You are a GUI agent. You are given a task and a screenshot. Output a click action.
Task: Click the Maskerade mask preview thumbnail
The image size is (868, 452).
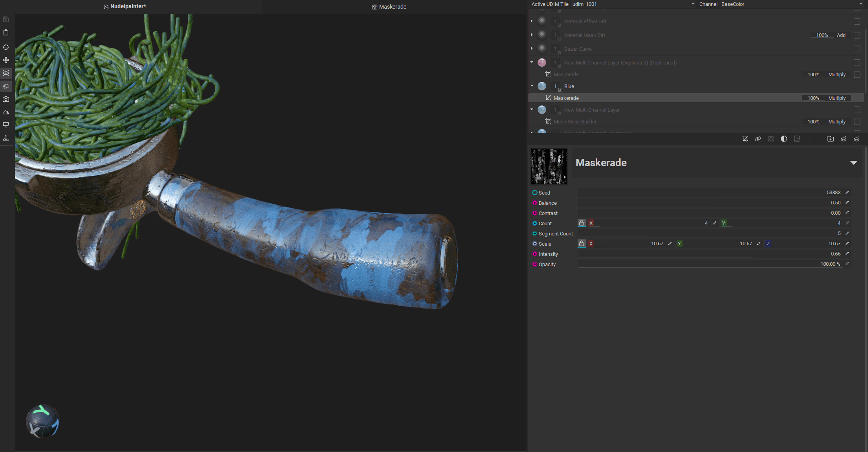549,166
